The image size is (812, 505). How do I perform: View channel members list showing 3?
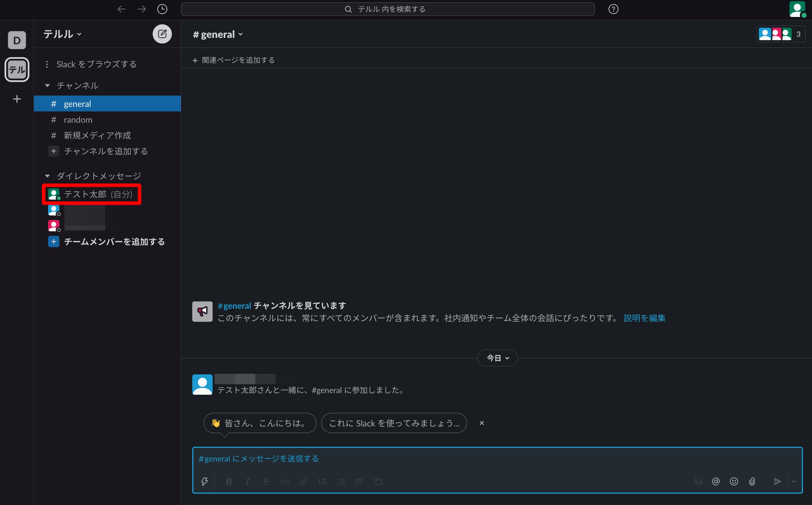[x=781, y=34]
